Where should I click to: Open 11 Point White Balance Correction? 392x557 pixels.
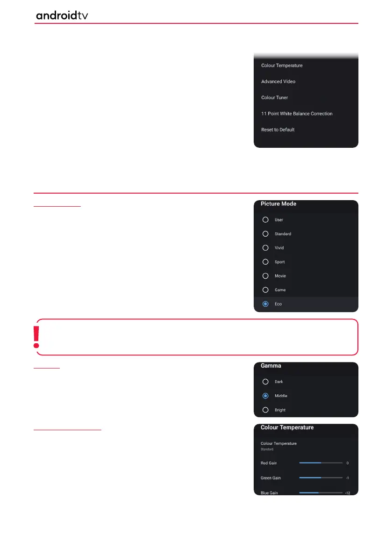click(306, 114)
